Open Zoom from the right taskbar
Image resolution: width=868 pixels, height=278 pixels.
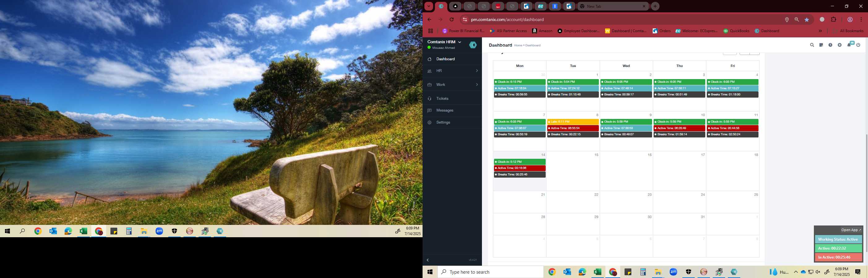tap(673, 272)
